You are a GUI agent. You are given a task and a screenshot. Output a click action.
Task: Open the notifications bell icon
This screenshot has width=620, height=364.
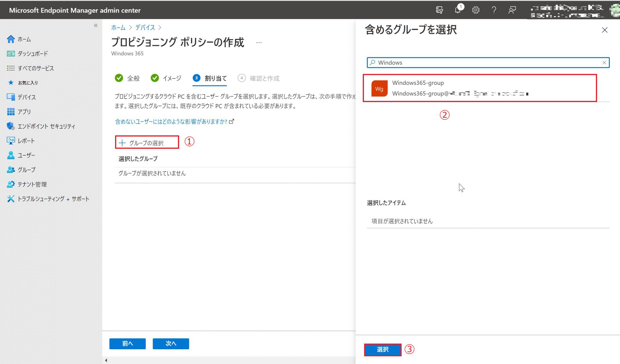(x=457, y=10)
